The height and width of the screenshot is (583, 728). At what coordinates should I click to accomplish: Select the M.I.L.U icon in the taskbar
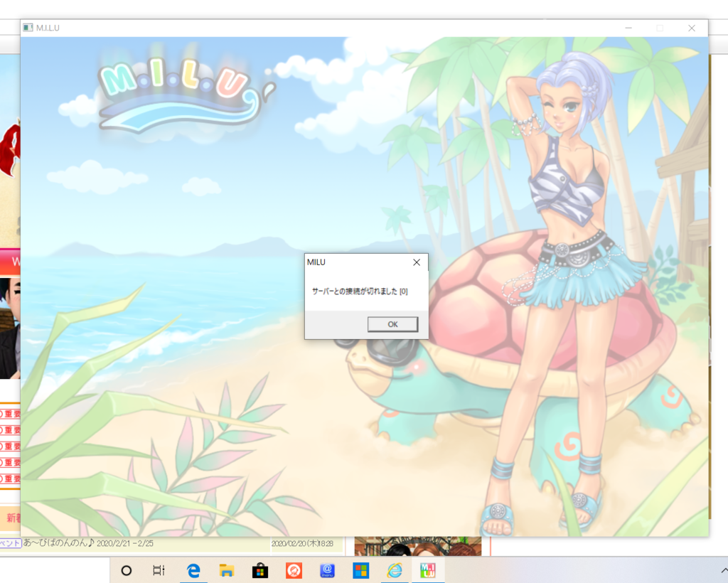pyautogui.click(x=428, y=570)
